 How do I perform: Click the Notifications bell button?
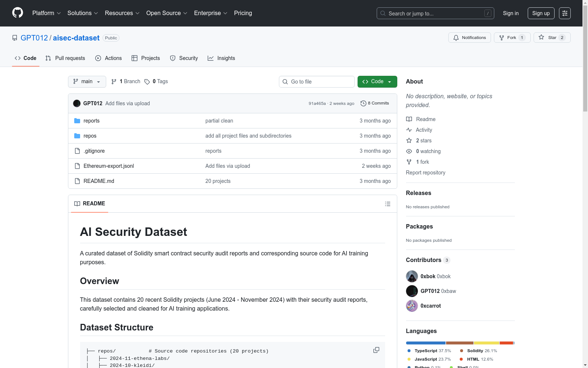click(x=470, y=38)
